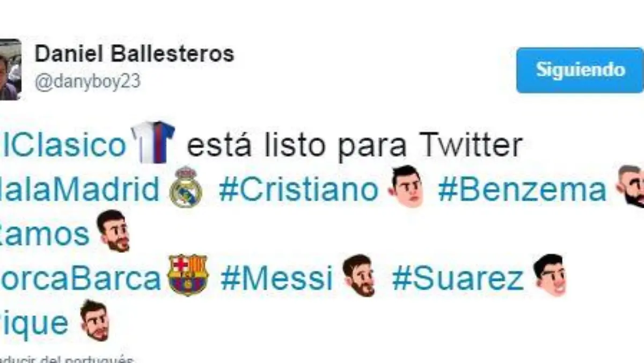Screen dimensions: 644x363
Task: Click the bearded face emoji beside Pique
Action: point(95,321)
